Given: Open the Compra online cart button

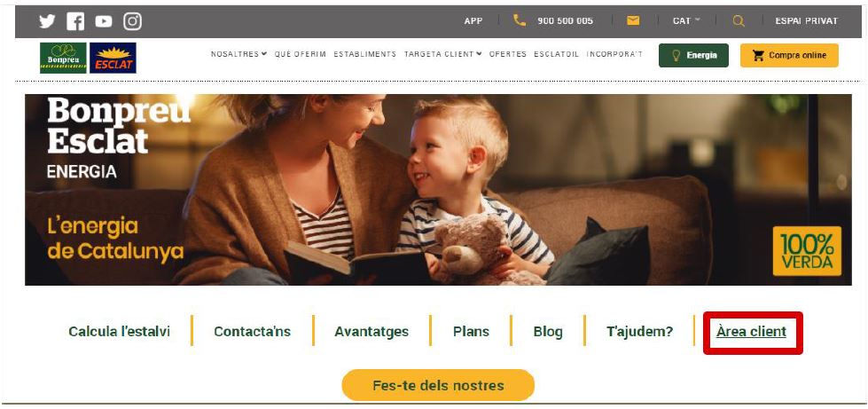Looking at the screenshot, I should coord(789,55).
